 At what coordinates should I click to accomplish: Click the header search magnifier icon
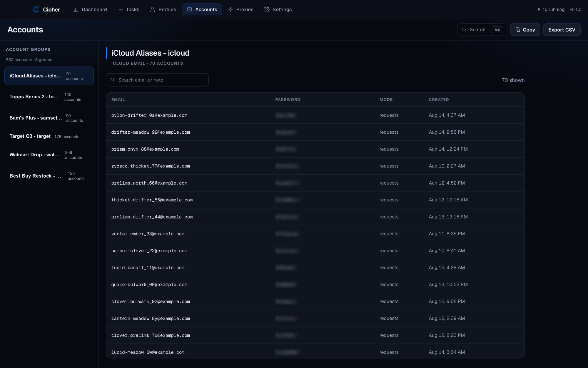464,30
